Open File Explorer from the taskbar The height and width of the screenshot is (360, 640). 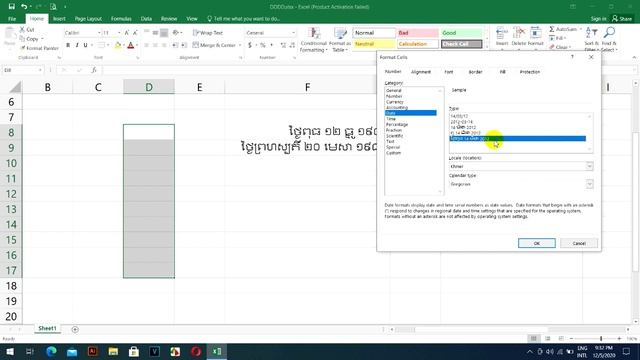pos(113,351)
